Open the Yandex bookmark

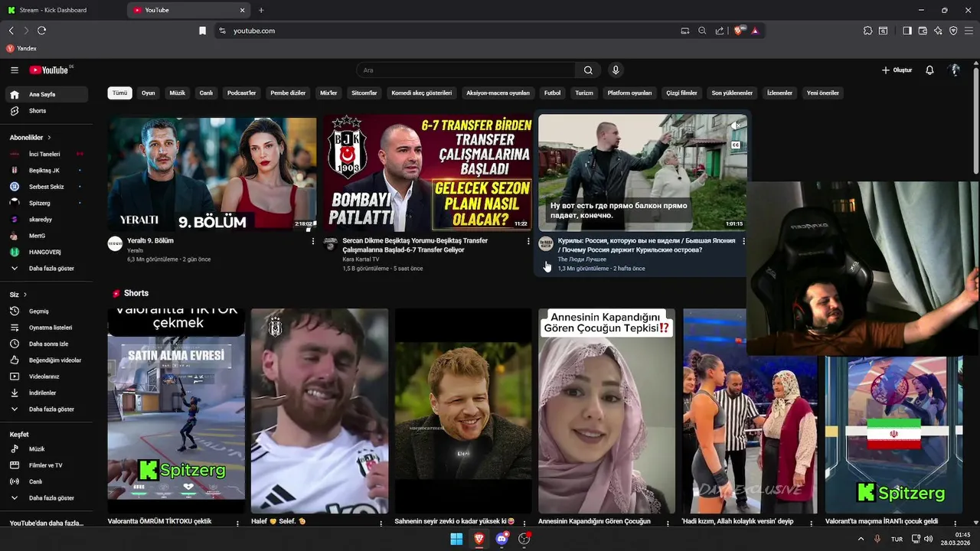[x=21, y=48]
